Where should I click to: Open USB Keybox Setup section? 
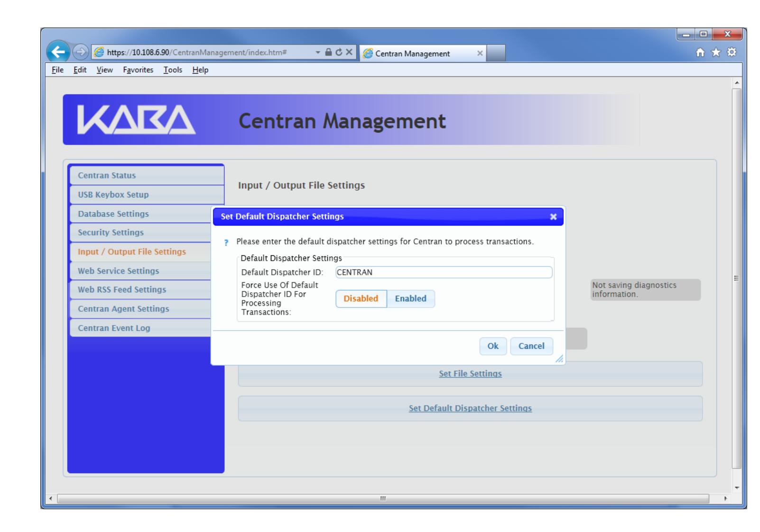[x=147, y=195]
